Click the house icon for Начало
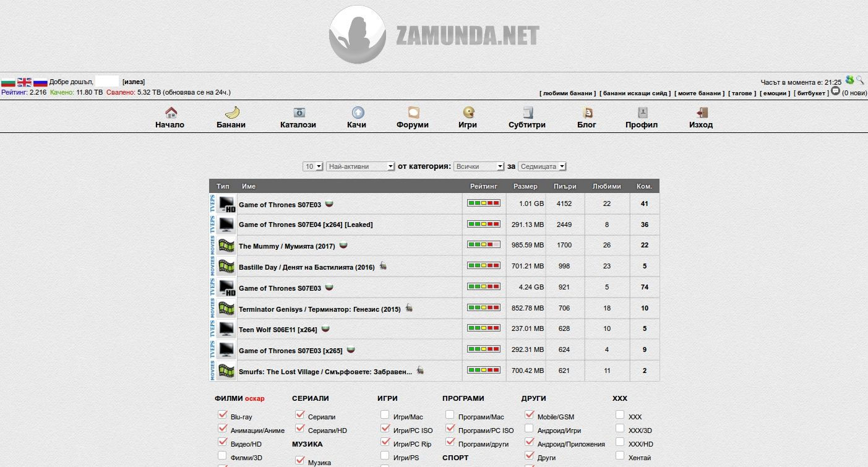Viewport: 868px width, 467px height. (171, 113)
